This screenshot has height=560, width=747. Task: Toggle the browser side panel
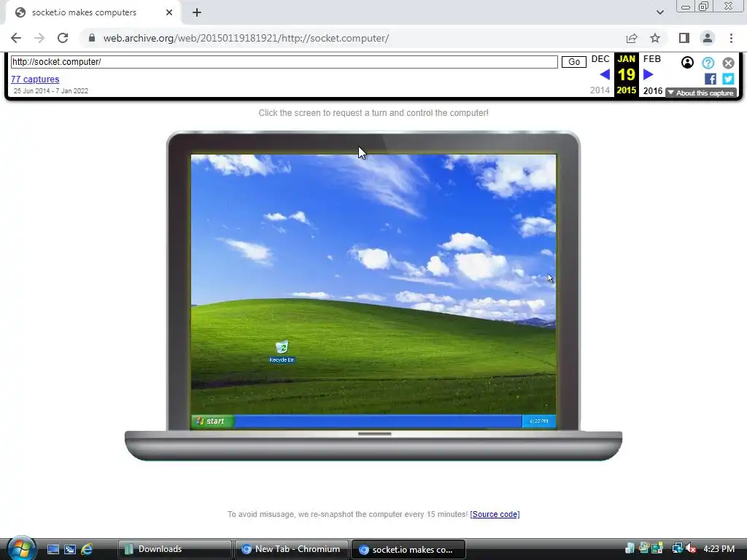pyautogui.click(x=684, y=38)
